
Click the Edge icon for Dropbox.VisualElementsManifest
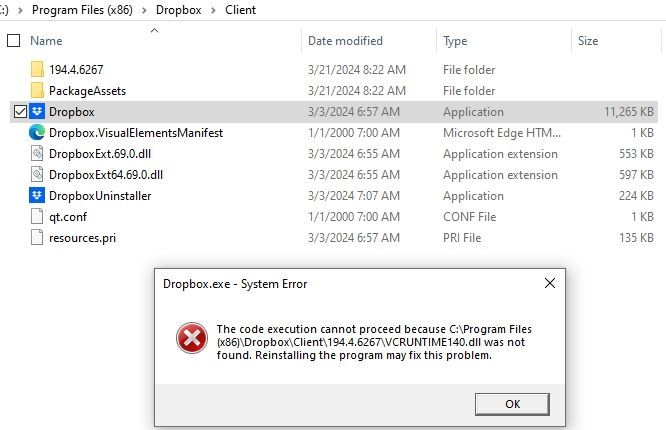(37, 133)
